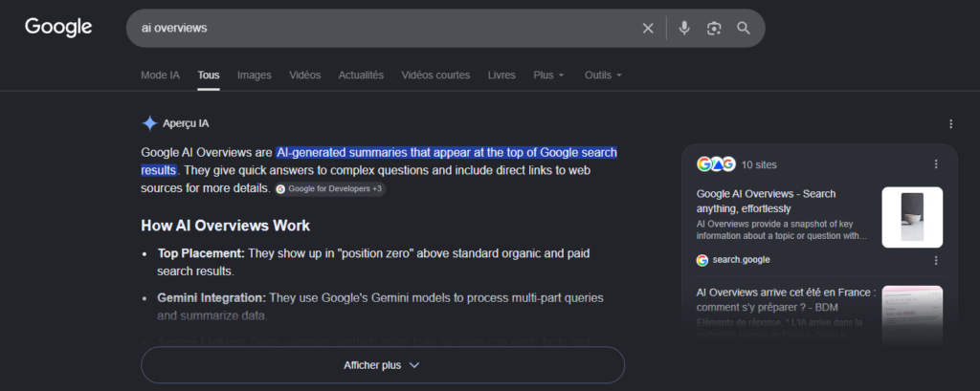Open the three-dot menu beside search.google
This screenshot has height=391, width=980.
point(936,260)
